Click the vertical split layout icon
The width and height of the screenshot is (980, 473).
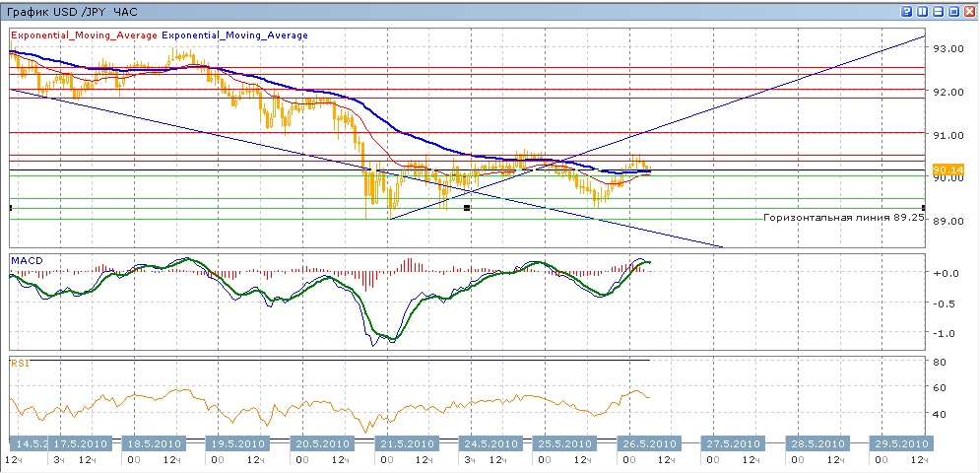(x=922, y=11)
